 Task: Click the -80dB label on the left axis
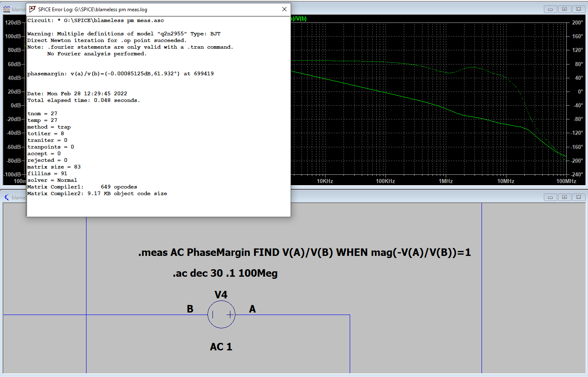point(14,161)
